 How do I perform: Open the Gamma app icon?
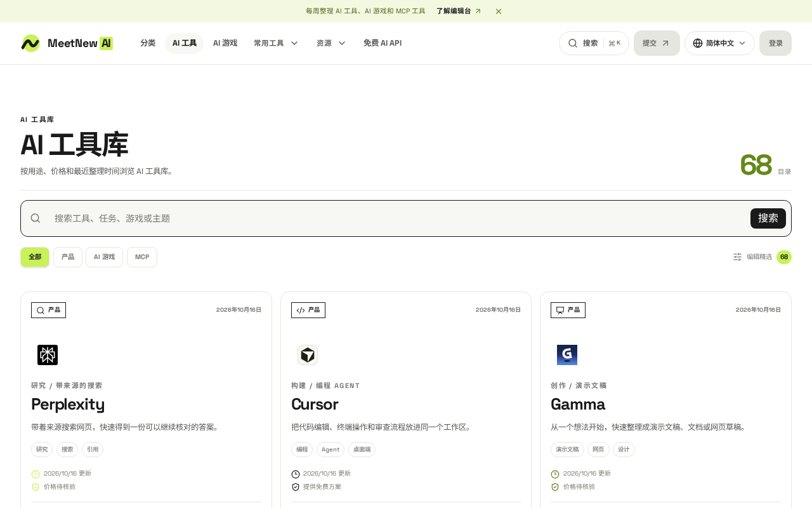(567, 355)
